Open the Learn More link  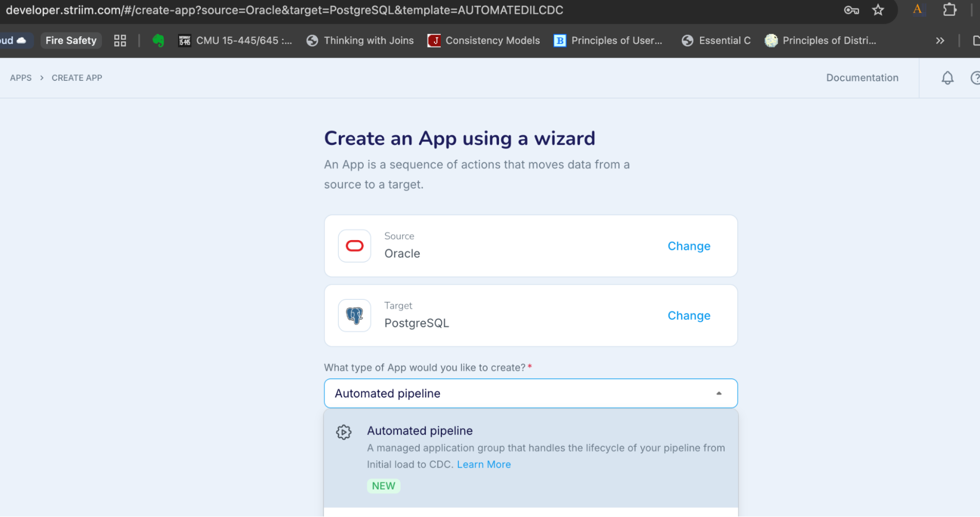pyautogui.click(x=484, y=465)
